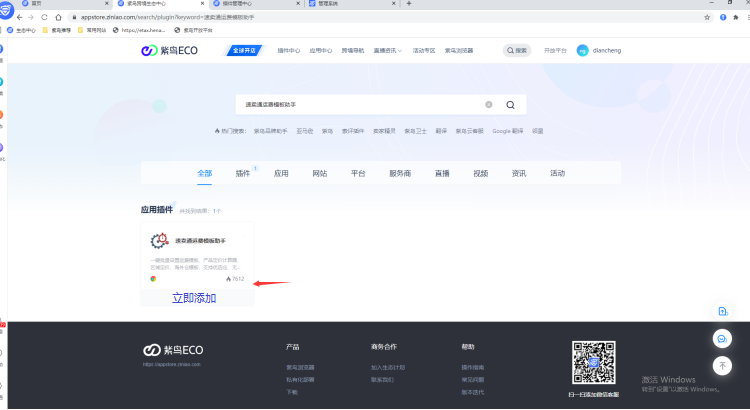Select the 全部 results tab
Image resolution: width=750 pixels, height=410 pixels.
click(x=204, y=173)
